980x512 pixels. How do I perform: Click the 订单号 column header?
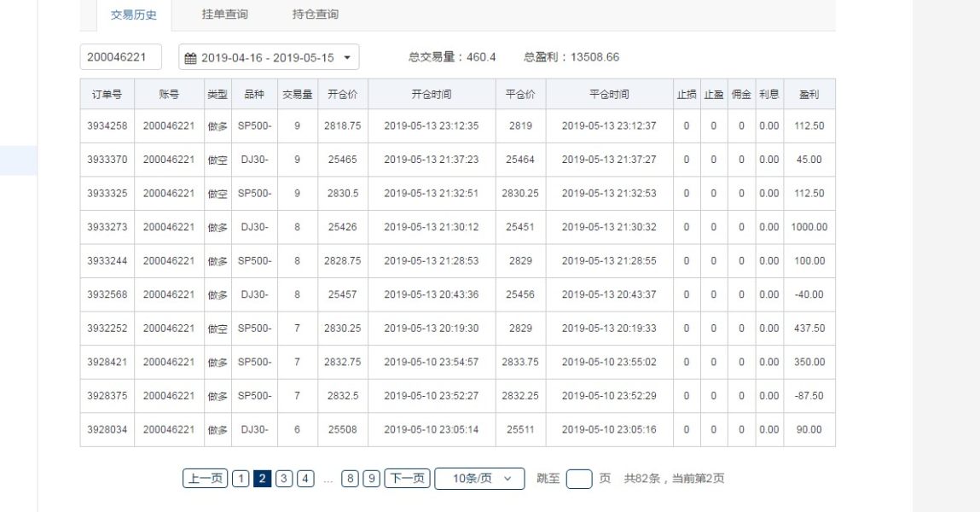click(x=107, y=94)
